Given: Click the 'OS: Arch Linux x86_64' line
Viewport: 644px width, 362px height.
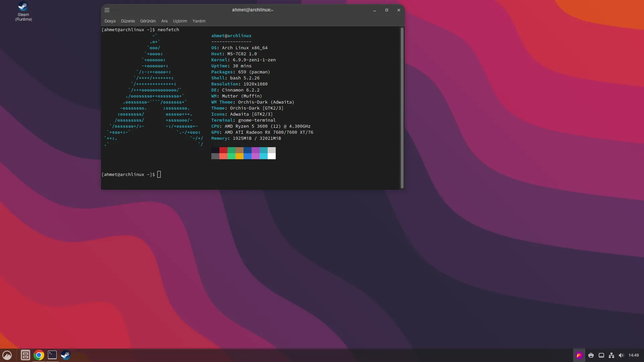Looking at the screenshot, I should [239, 48].
